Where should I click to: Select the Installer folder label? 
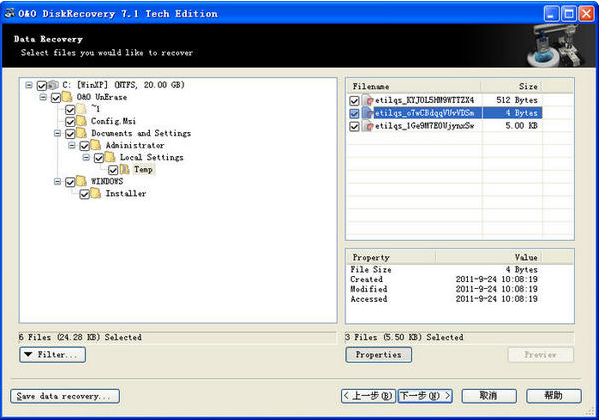(x=126, y=194)
